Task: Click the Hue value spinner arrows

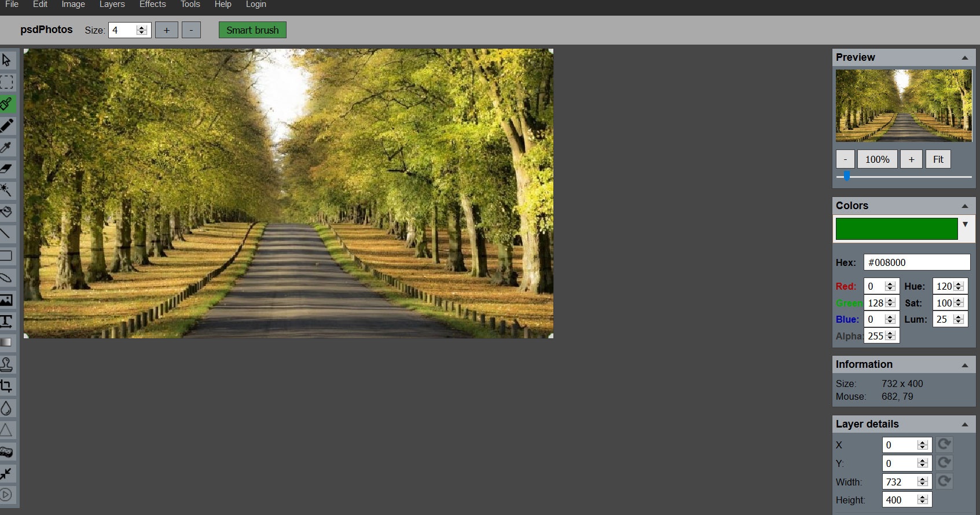Action: click(x=959, y=286)
